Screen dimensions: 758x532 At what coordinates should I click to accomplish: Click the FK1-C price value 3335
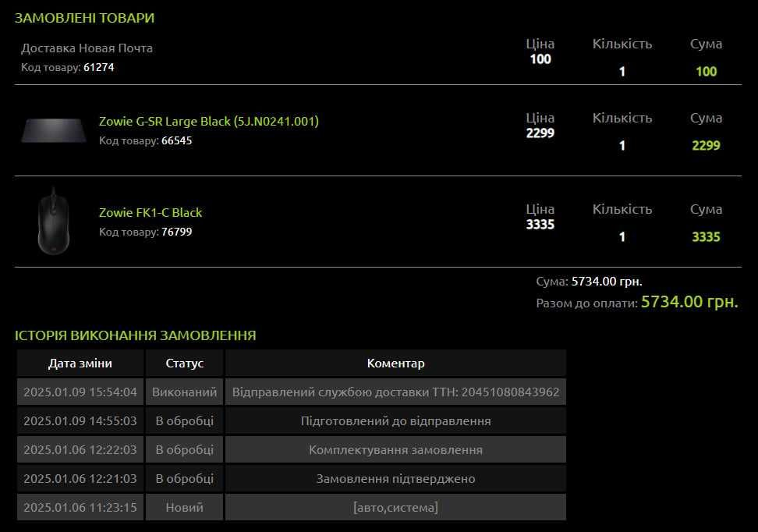coord(540,225)
